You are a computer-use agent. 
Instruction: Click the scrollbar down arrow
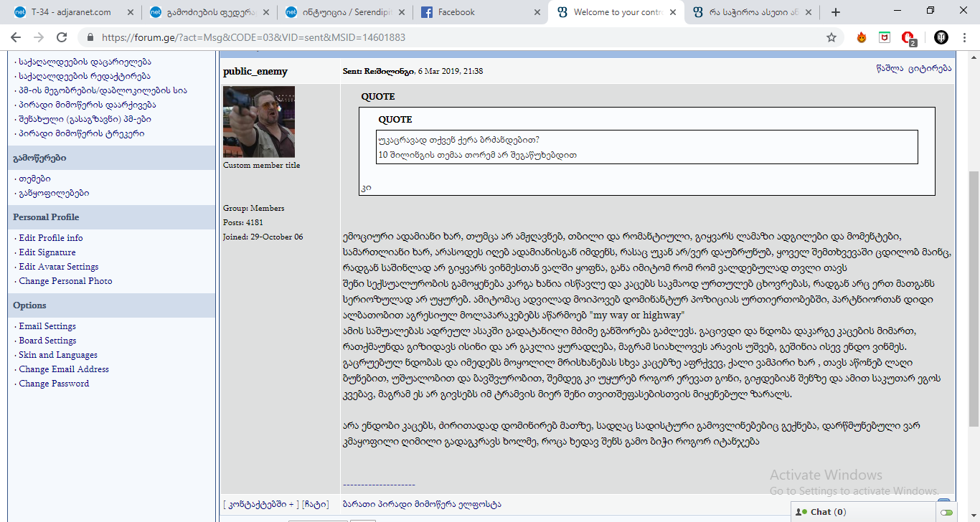[x=974, y=516]
